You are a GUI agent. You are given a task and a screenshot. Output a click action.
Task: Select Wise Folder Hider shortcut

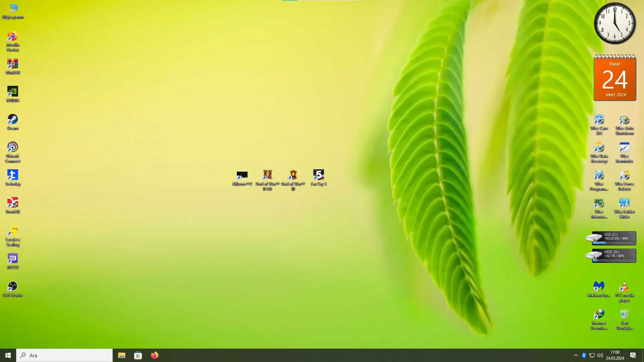point(625,208)
